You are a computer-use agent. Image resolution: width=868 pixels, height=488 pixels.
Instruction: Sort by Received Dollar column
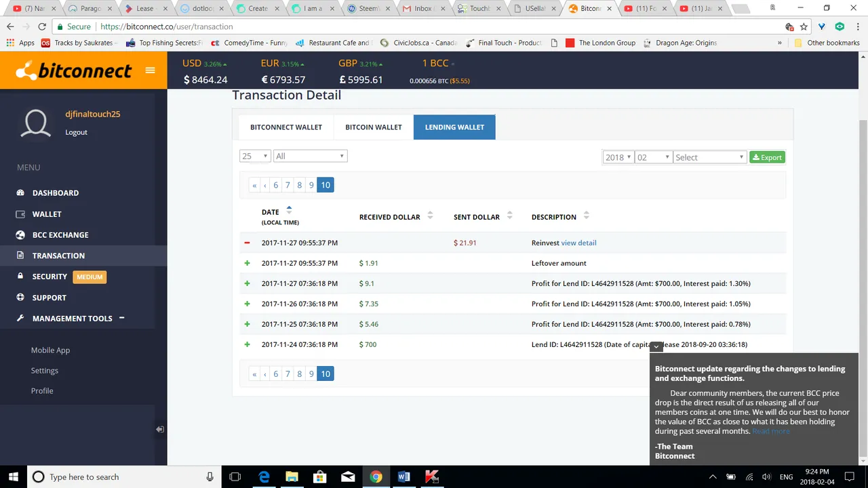[x=430, y=216]
